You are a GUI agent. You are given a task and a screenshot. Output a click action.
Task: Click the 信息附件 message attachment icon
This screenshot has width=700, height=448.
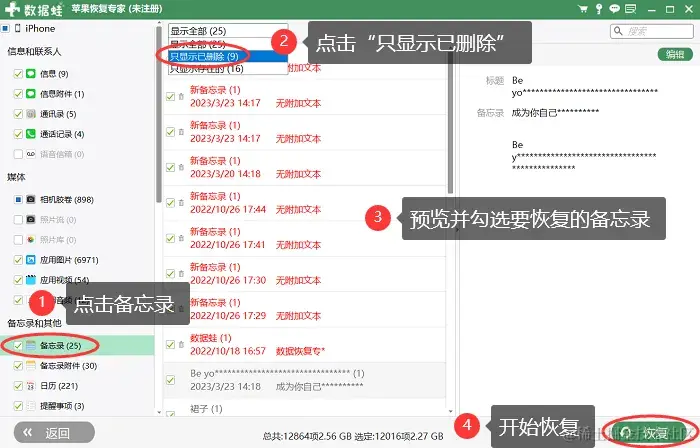tap(31, 94)
